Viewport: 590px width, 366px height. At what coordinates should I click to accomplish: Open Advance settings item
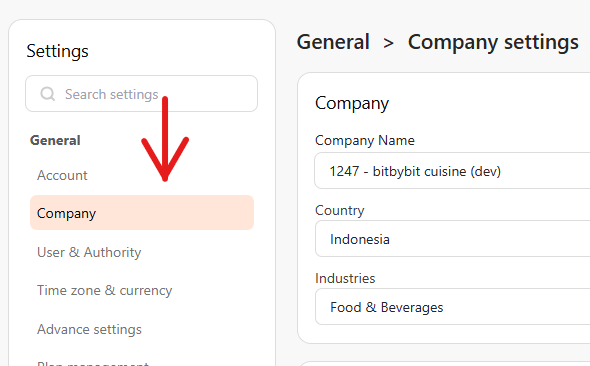89,330
